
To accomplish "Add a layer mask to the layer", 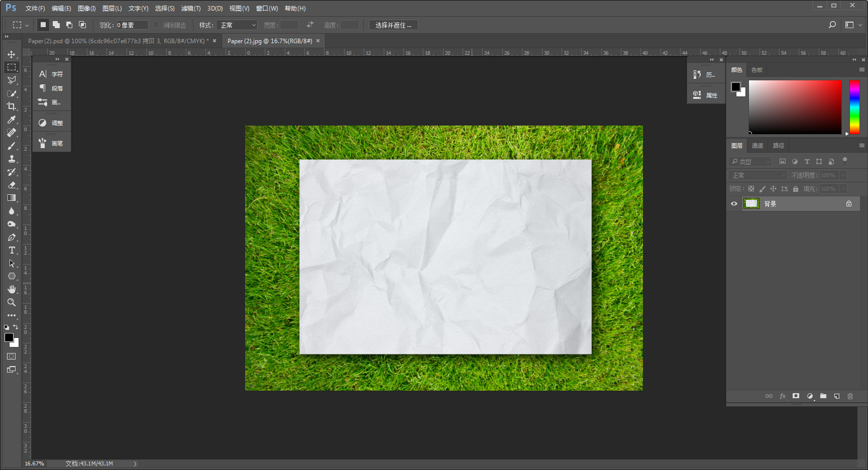I will pyautogui.click(x=796, y=396).
